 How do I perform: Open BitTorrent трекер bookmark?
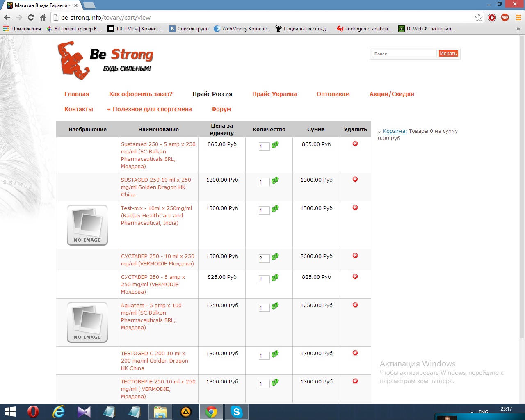tap(73, 29)
